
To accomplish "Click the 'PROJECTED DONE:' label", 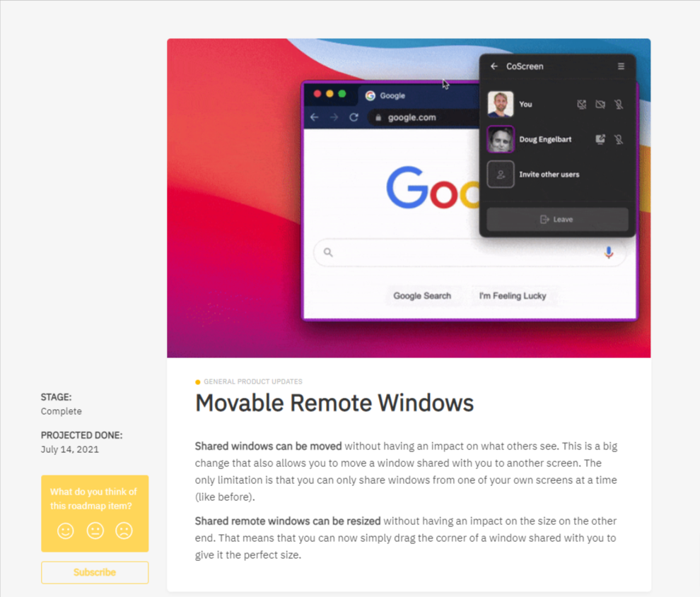I will [x=82, y=435].
